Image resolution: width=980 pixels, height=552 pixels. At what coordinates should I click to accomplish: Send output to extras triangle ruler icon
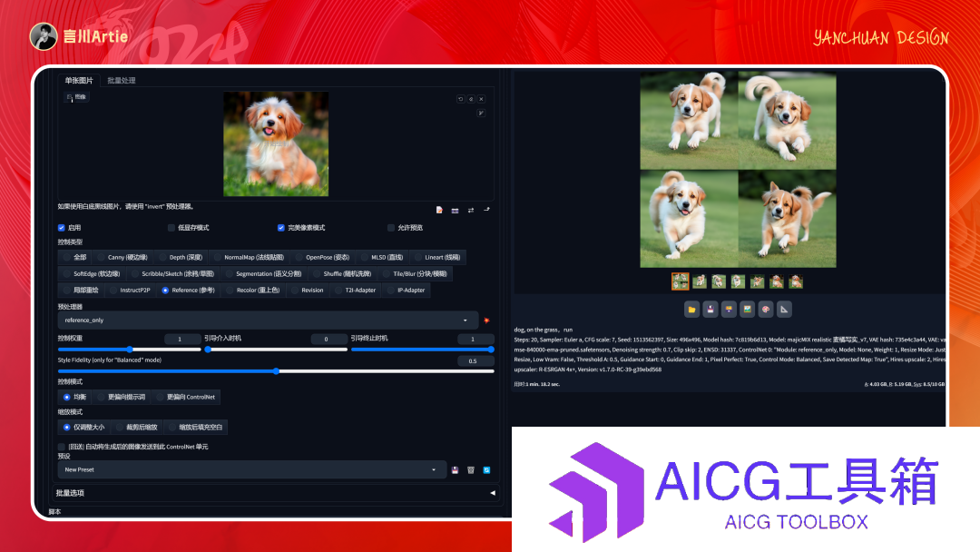coord(784,309)
